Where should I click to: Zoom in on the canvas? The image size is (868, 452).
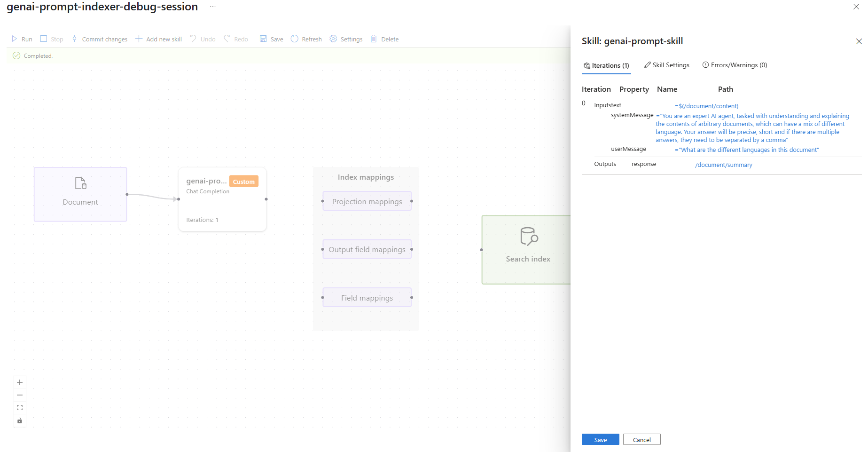pyautogui.click(x=20, y=382)
